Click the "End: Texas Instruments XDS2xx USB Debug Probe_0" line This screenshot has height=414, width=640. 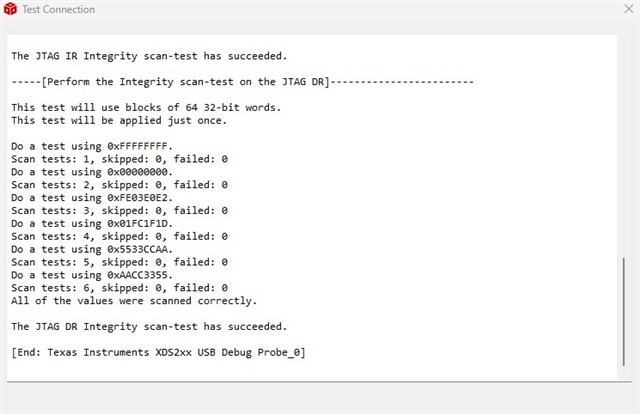tap(158, 352)
